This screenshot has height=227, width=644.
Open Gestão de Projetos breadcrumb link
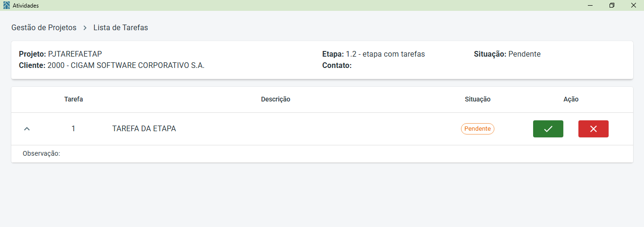[44, 28]
